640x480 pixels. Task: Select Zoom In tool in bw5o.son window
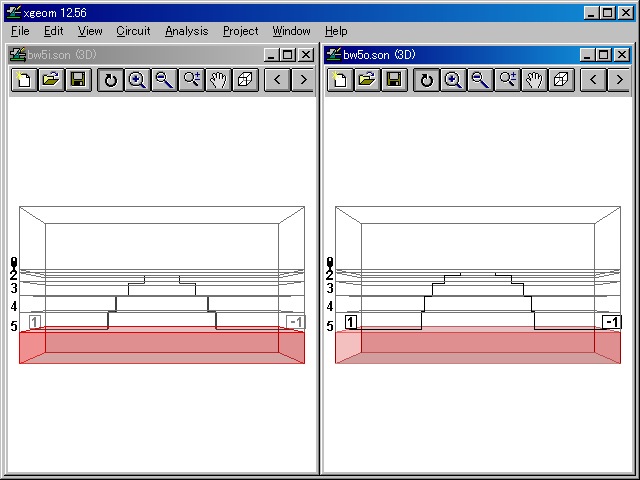453,80
